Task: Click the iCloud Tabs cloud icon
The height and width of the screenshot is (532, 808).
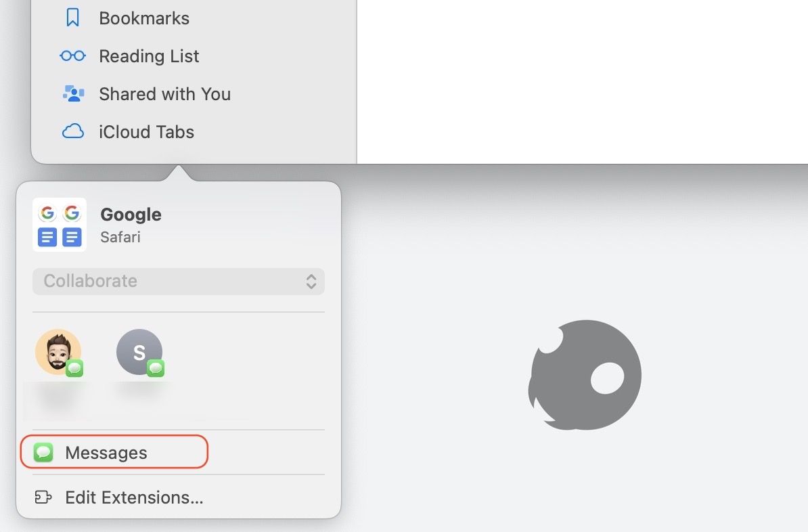Action: coord(72,132)
